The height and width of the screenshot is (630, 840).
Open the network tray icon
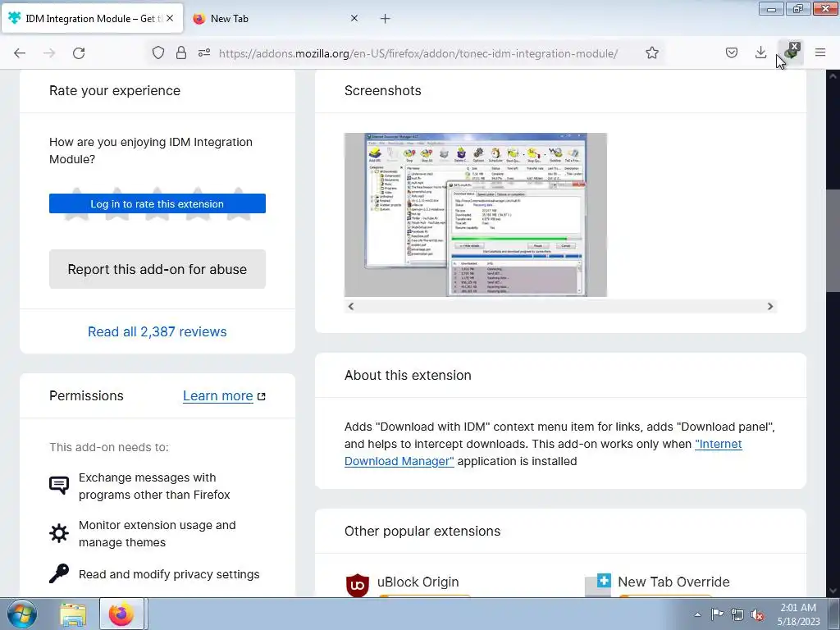pyautogui.click(x=737, y=614)
